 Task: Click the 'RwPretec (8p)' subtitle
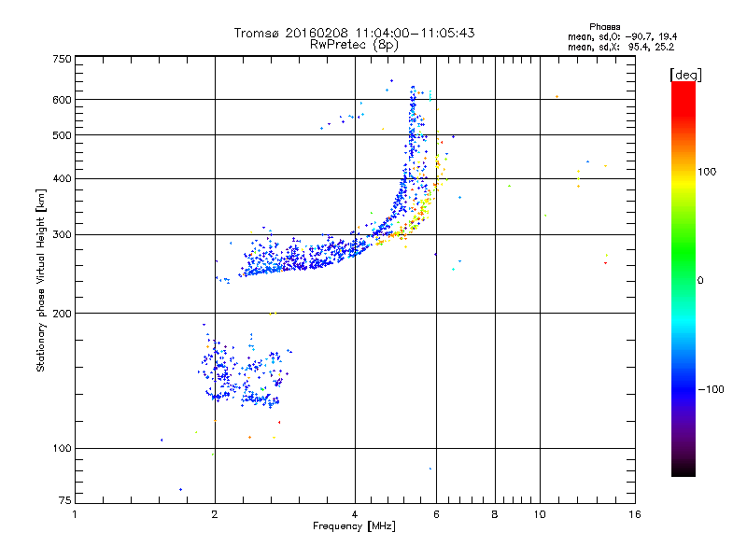(x=354, y=45)
